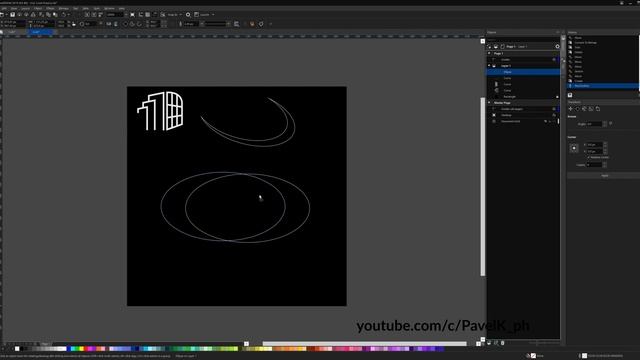This screenshot has height=360, width=640.
Task: Click the canvas vertical scrollbar
Action: (x=482, y=187)
